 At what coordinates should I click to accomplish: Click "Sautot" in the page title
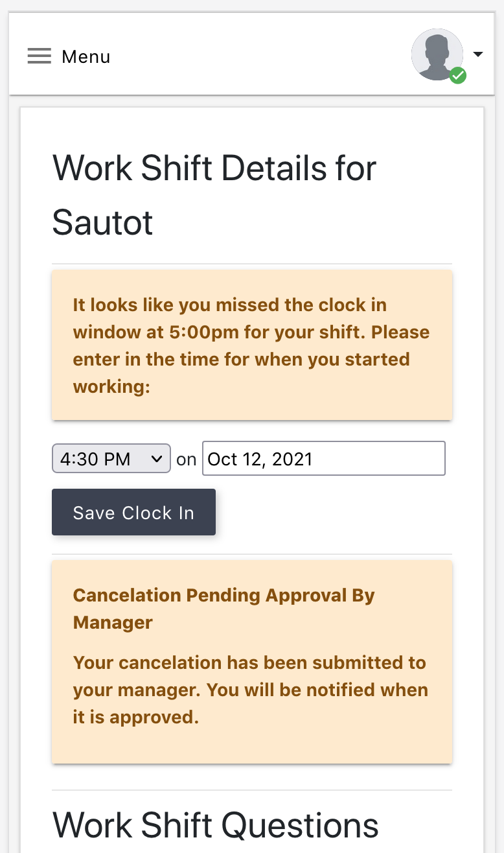(x=102, y=222)
